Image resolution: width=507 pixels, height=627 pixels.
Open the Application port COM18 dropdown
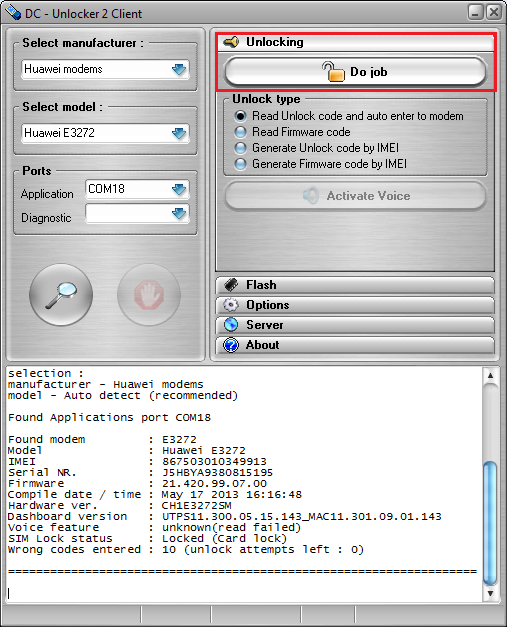137,189
